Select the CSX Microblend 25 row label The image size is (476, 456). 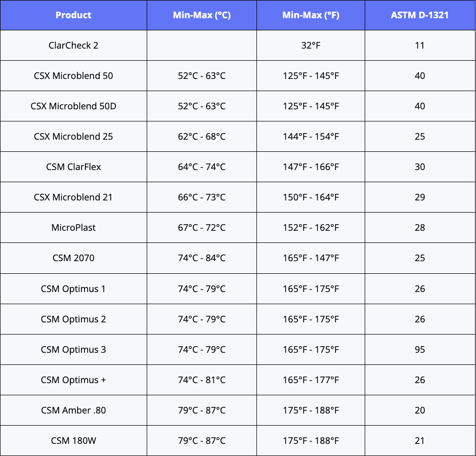[x=73, y=137]
